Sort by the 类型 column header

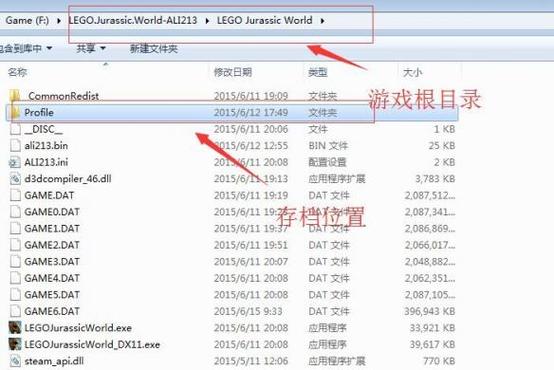[318, 72]
